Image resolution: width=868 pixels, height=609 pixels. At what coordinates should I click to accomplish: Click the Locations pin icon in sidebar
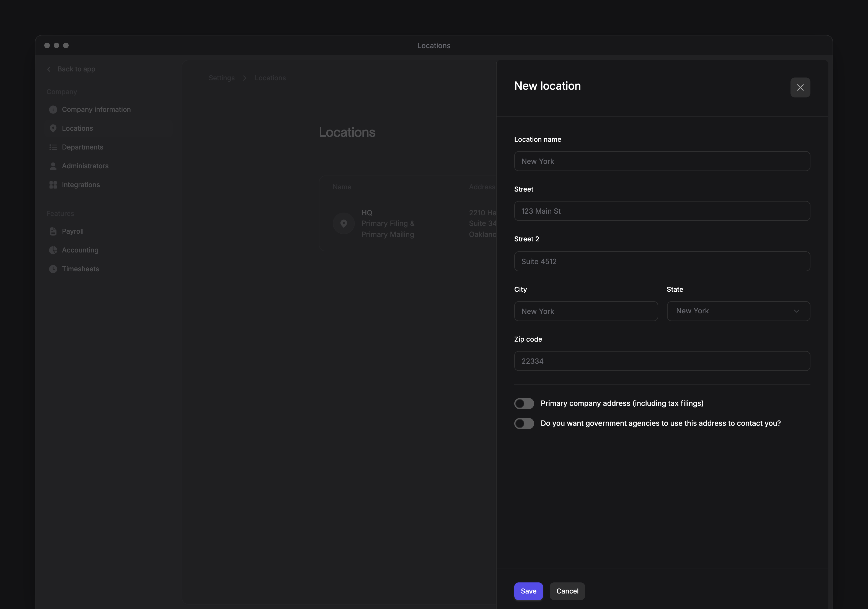point(53,128)
